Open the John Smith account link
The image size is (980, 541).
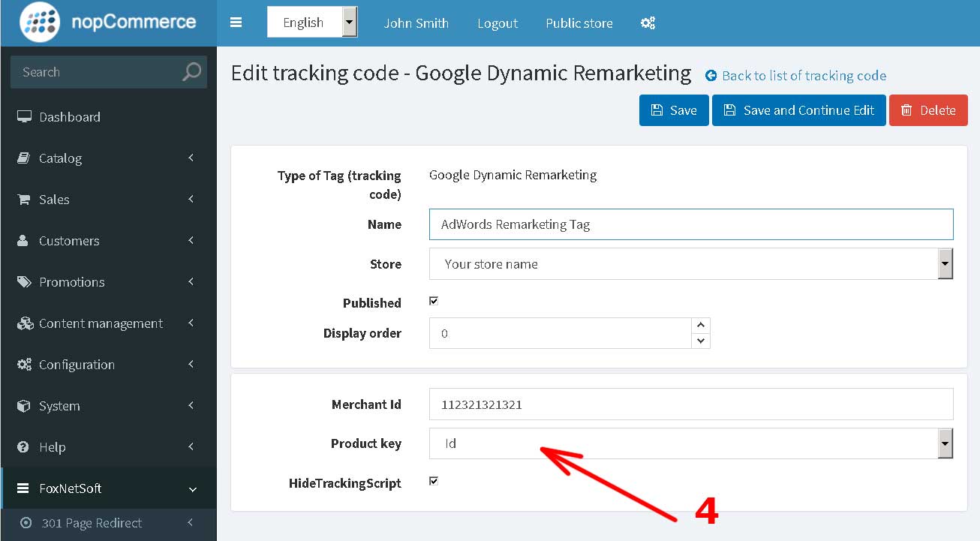416,23
